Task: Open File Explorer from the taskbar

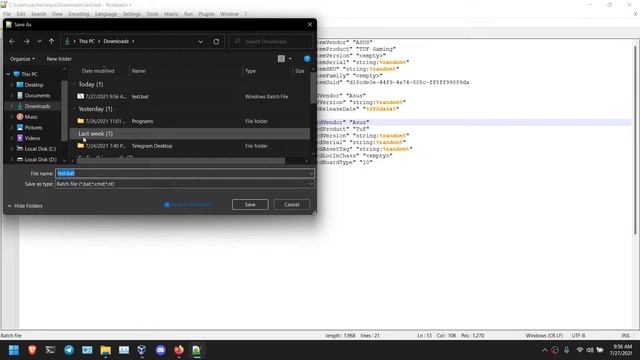Action: click(106, 350)
